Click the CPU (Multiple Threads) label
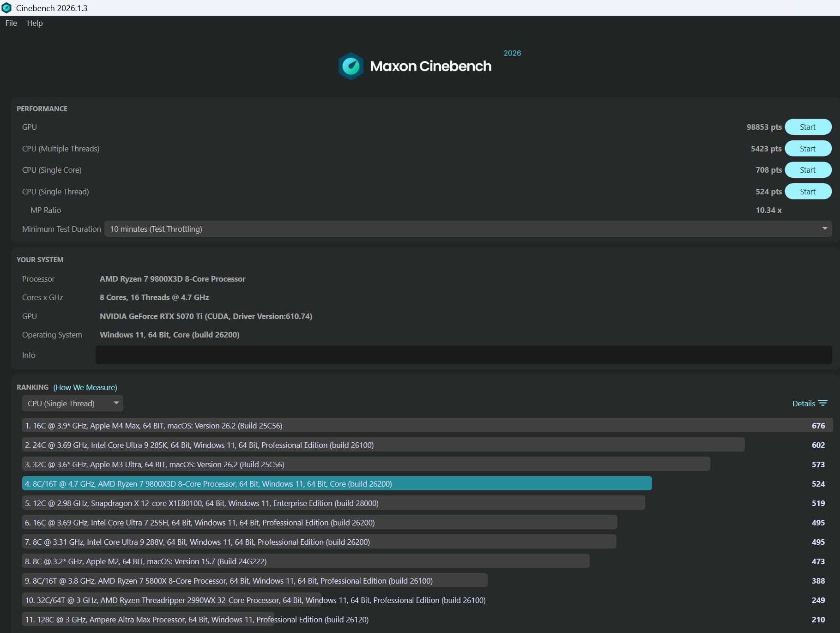 point(61,149)
